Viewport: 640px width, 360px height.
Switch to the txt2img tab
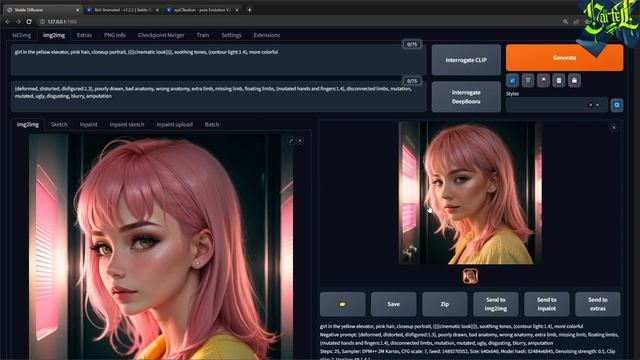click(22, 35)
